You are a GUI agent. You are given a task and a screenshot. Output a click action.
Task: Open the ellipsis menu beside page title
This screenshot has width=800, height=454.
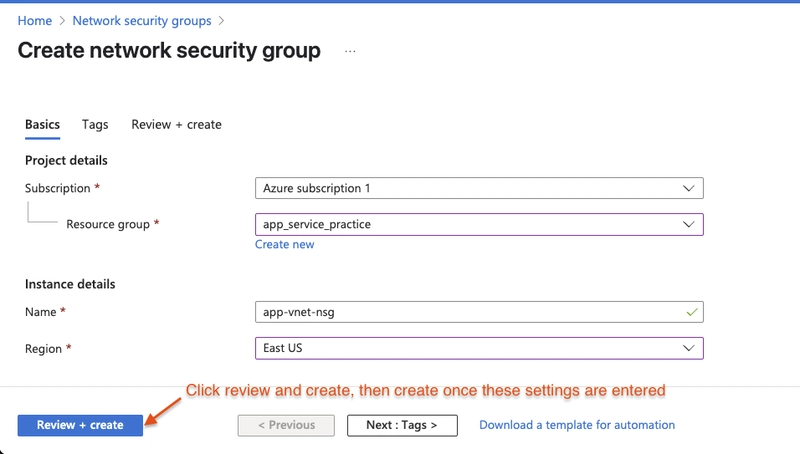pyautogui.click(x=350, y=52)
